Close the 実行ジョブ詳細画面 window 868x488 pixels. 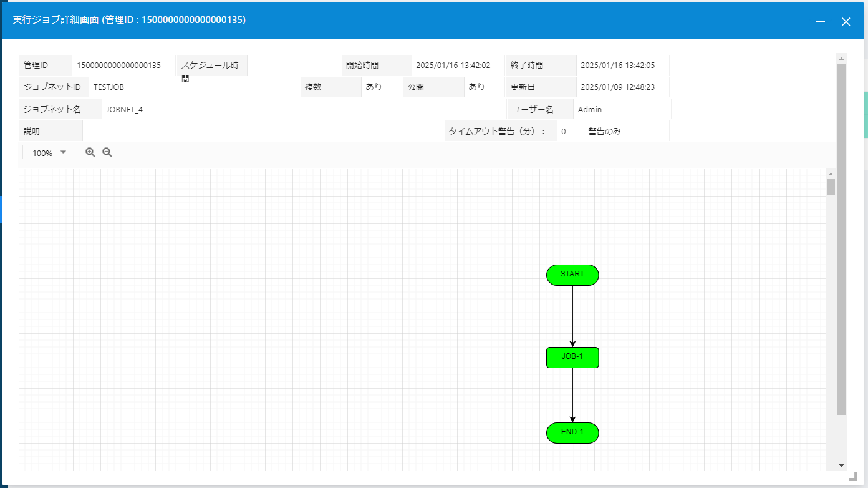(x=846, y=21)
